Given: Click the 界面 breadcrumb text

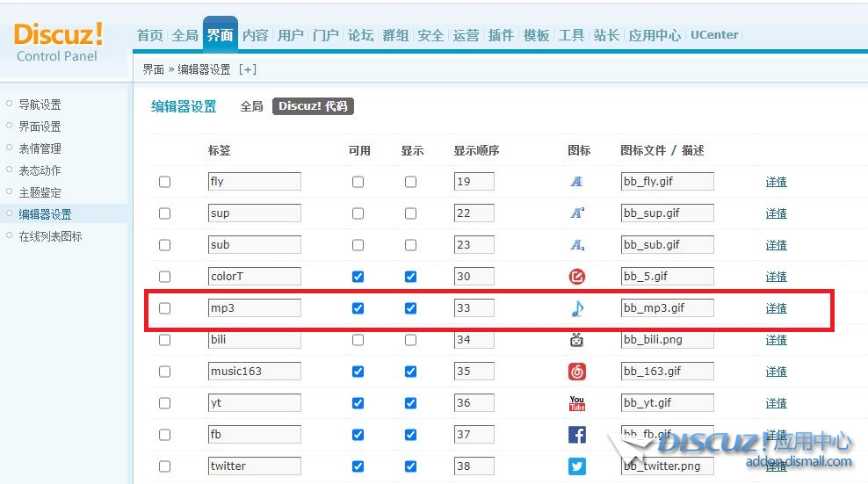Looking at the screenshot, I should point(154,69).
